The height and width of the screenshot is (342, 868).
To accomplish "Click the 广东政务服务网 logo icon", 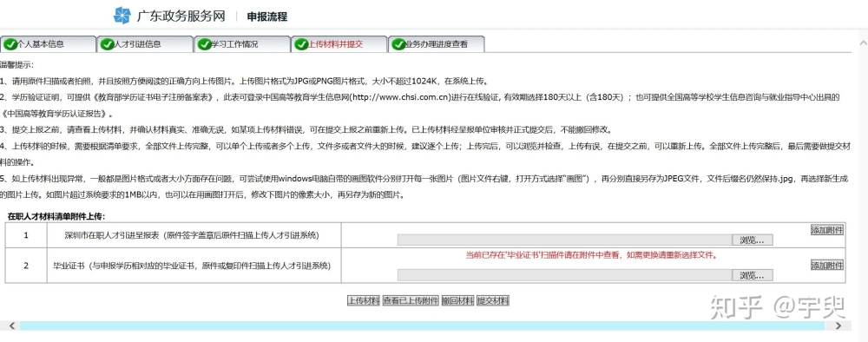I will click(122, 16).
